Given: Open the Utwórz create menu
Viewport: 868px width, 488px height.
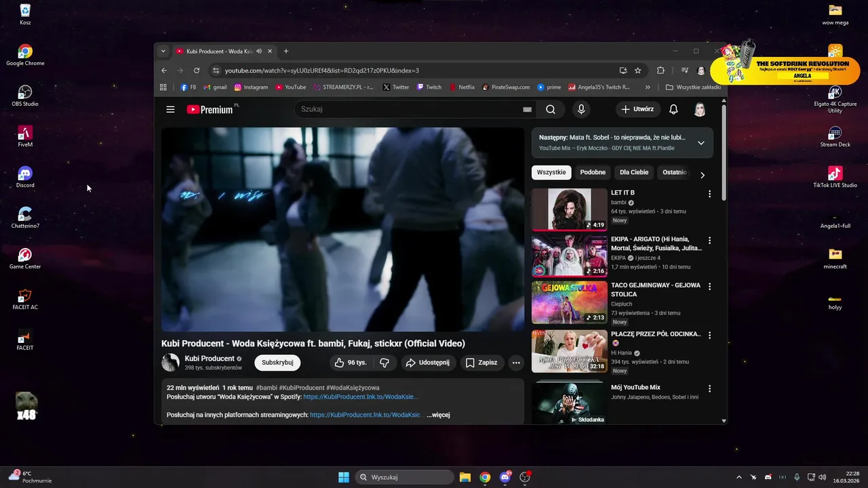Looking at the screenshot, I should click(637, 109).
